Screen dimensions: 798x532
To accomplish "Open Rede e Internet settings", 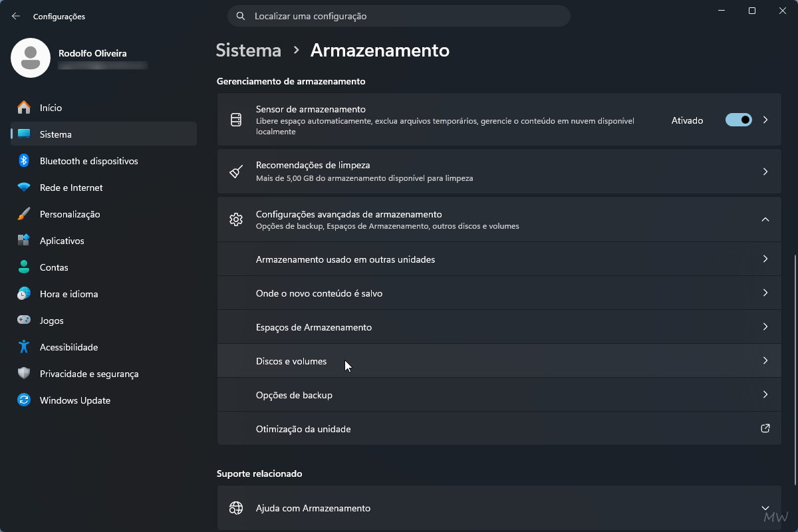I will click(104, 188).
